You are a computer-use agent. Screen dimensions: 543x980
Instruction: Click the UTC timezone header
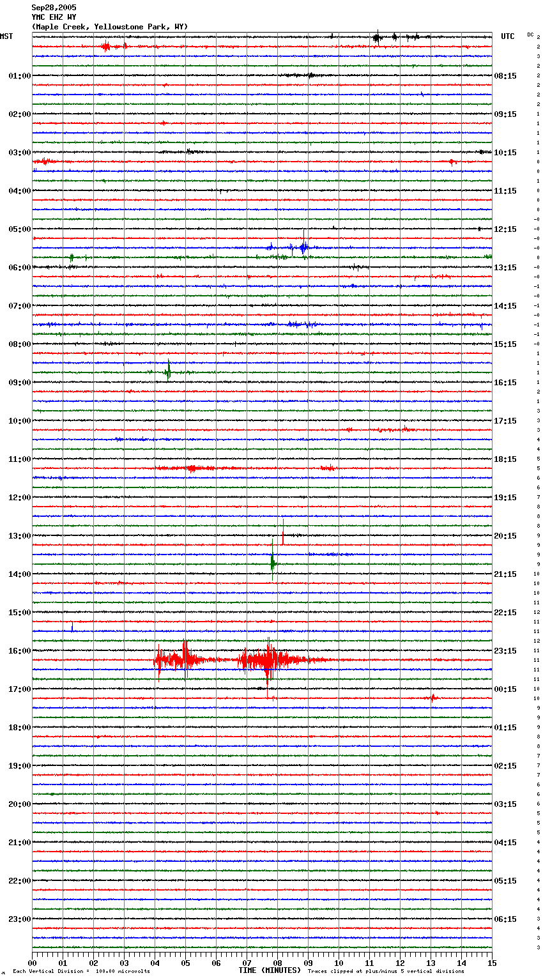click(x=508, y=36)
